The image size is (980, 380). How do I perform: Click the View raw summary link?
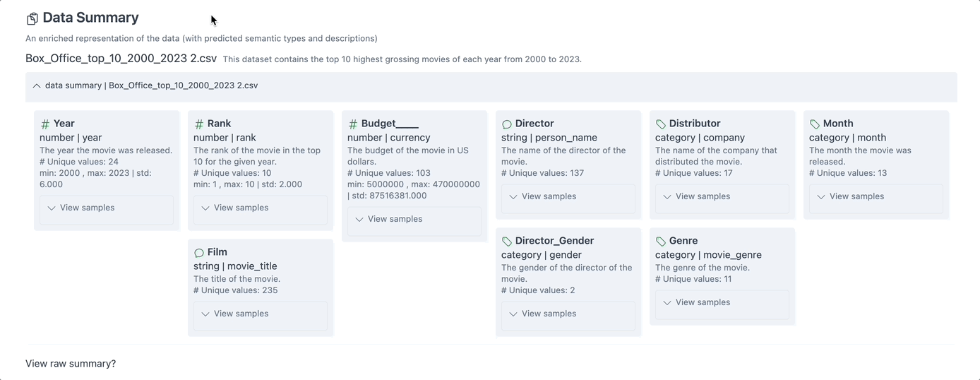(x=71, y=364)
